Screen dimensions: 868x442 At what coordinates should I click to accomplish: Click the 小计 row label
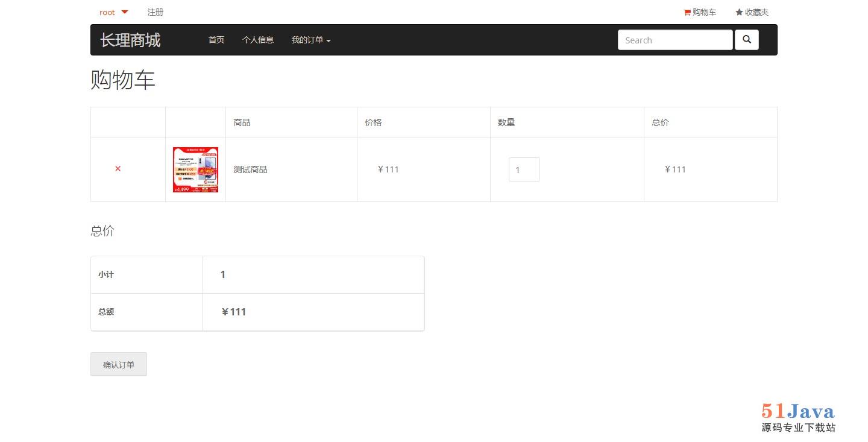point(106,274)
